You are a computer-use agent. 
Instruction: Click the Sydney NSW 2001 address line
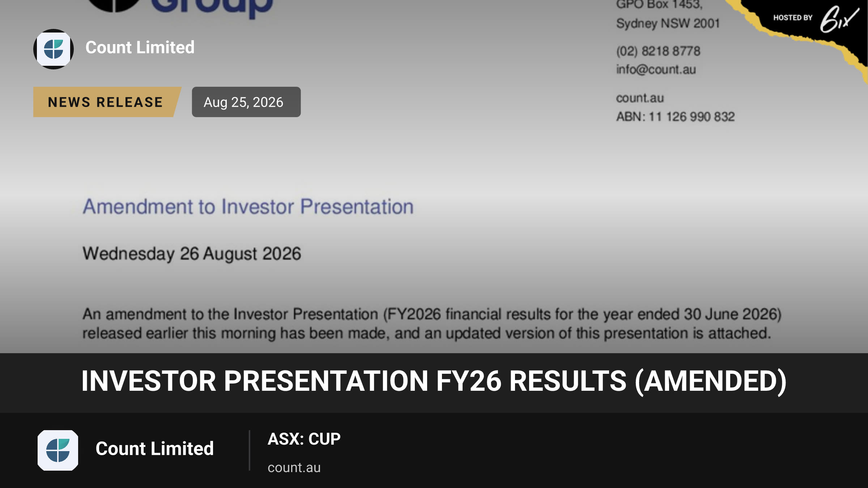(668, 23)
